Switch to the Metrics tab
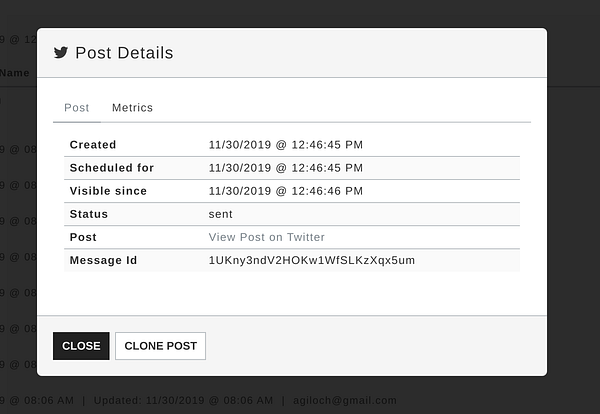Viewport: 600px width, 414px height. tap(132, 108)
